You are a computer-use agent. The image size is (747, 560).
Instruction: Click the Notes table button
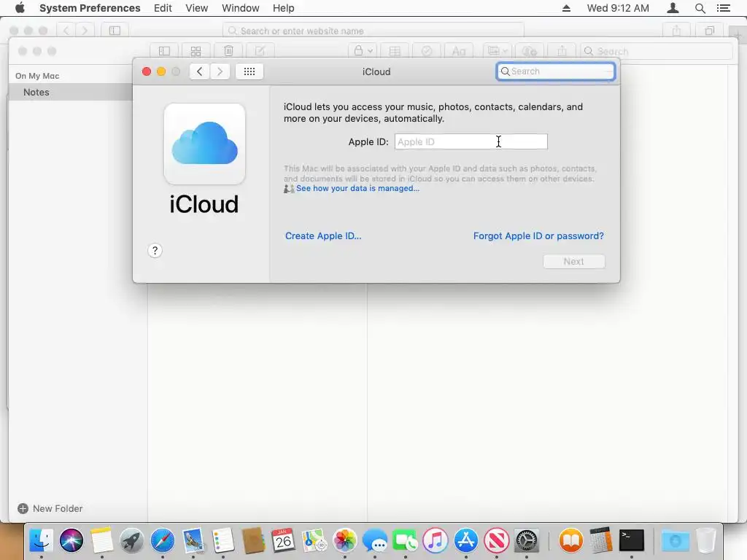[395, 51]
